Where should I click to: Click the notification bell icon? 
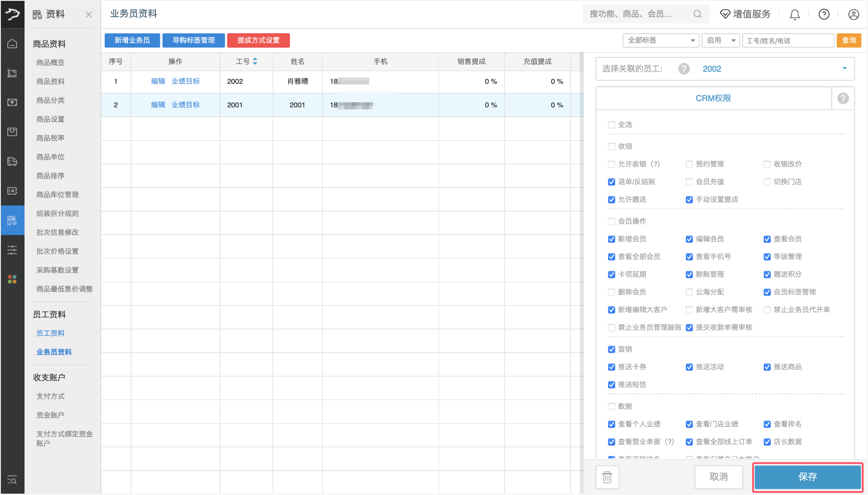[794, 14]
